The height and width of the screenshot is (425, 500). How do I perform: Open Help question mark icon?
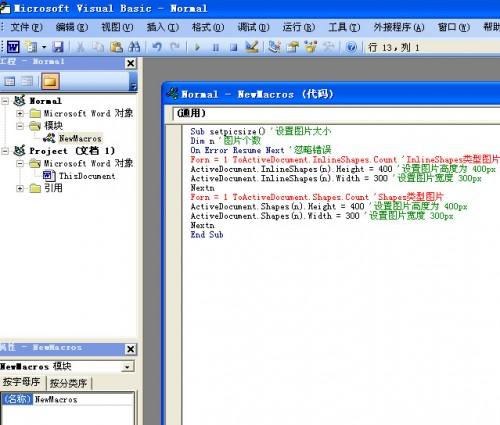tap(351, 47)
